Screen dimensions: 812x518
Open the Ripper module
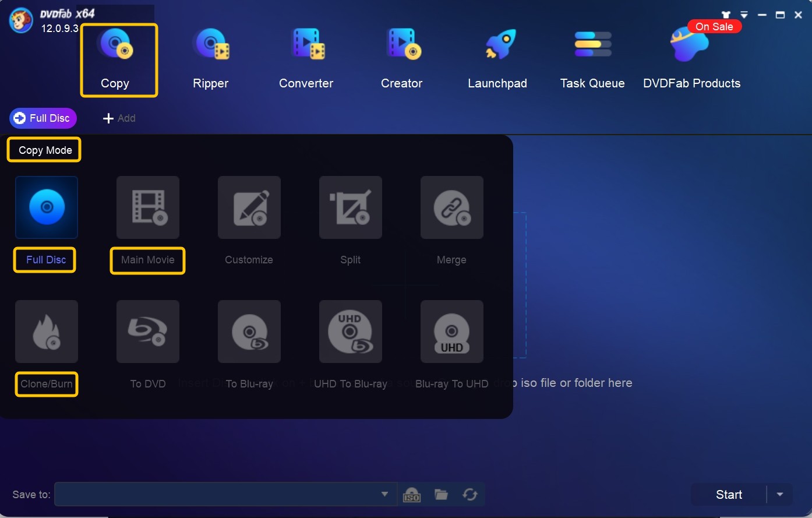coord(211,60)
